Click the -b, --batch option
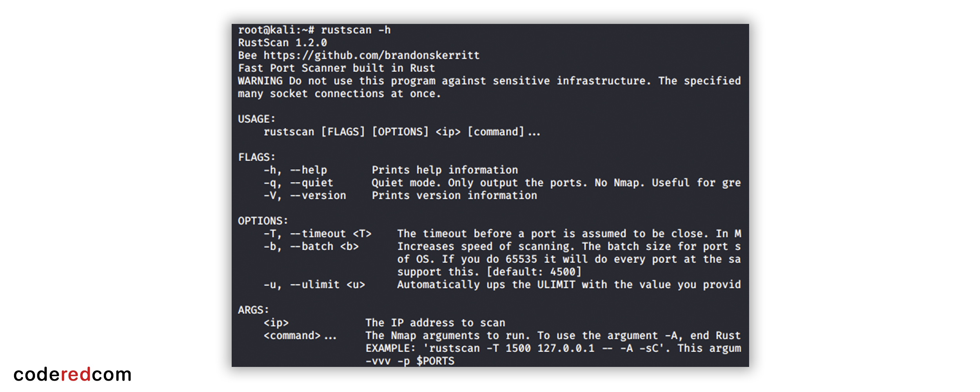The height and width of the screenshot is (392, 980). click(311, 247)
